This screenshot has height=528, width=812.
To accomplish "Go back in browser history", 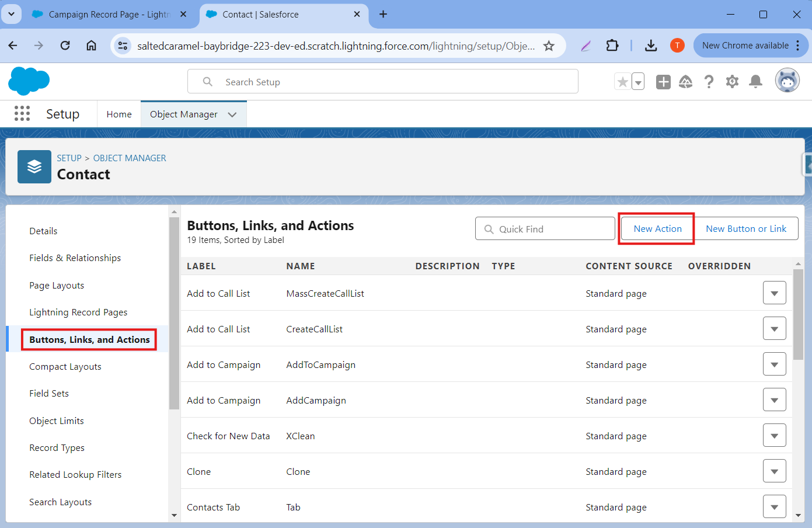I will click(13, 46).
